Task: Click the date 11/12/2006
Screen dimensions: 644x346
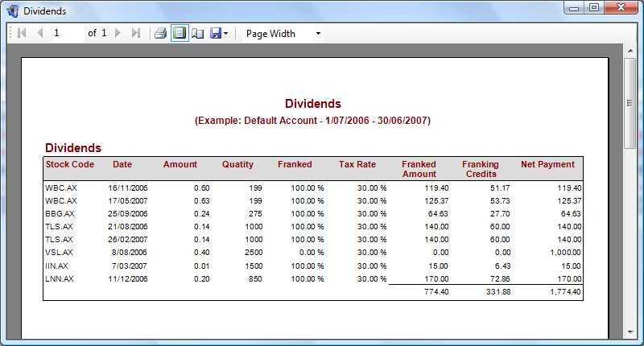Action: 128,278
